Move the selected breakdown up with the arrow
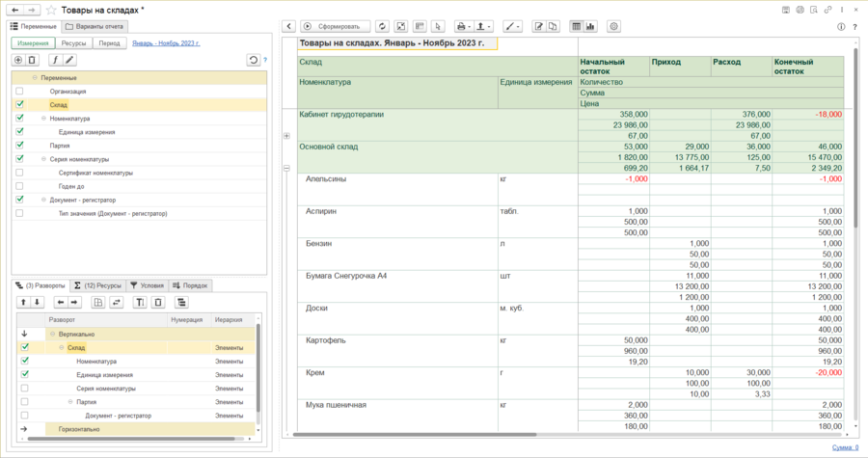 point(24,302)
